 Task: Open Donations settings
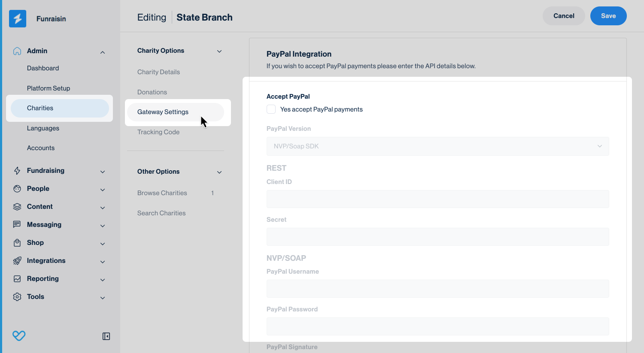(152, 92)
